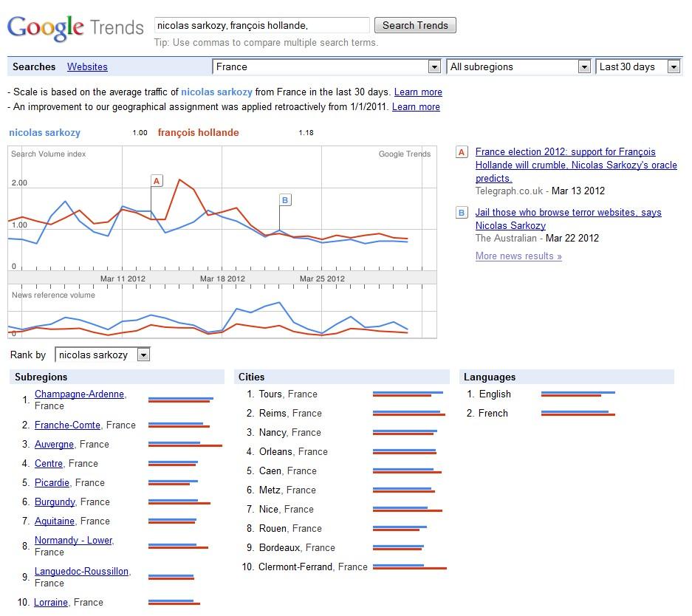The height and width of the screenshot is (616, 692).
Task: Select the Searches tab
Action: pyautogui.click(x=34, y=66)
